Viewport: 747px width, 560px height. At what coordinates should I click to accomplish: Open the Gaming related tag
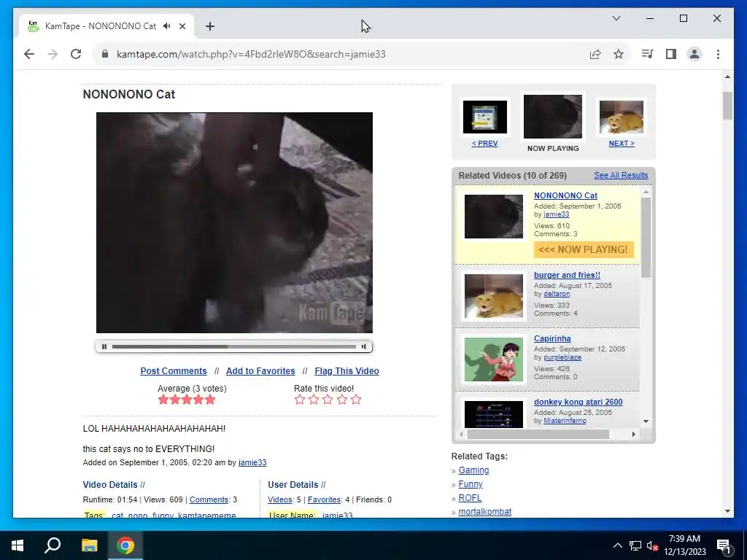click(473, 470)
